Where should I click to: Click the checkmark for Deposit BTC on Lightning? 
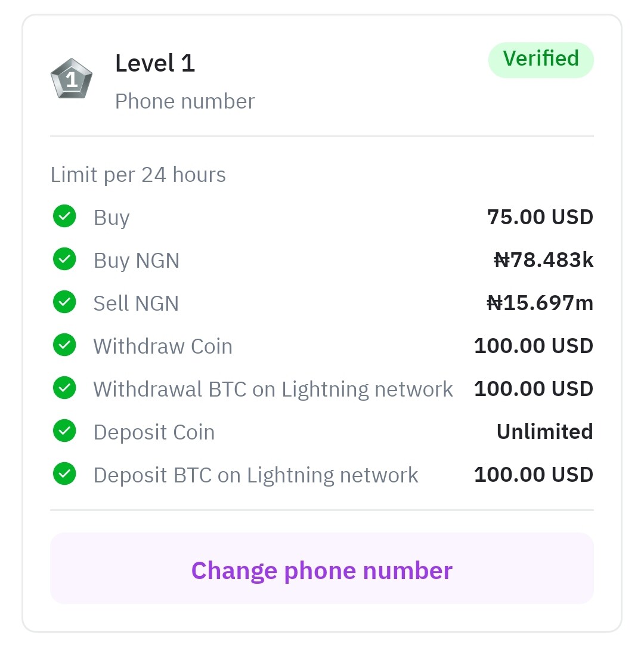coord(64,474)
